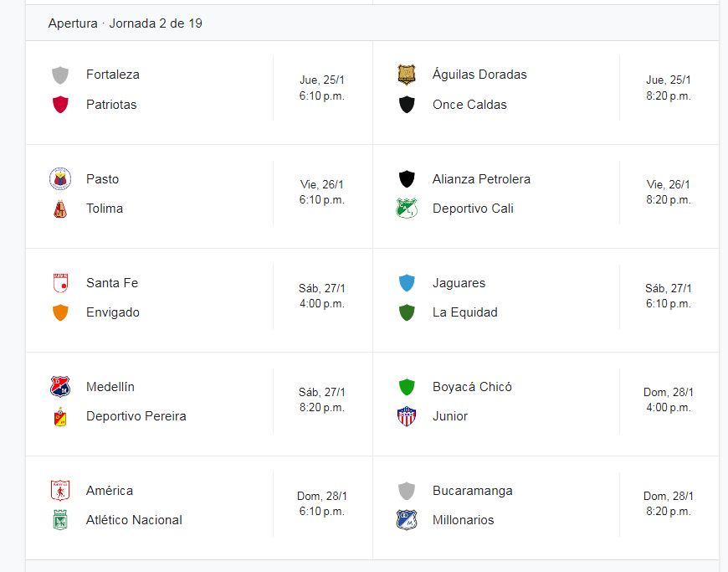Open Once Caldas team name
The image size is (728, 572).
point(469,105)
